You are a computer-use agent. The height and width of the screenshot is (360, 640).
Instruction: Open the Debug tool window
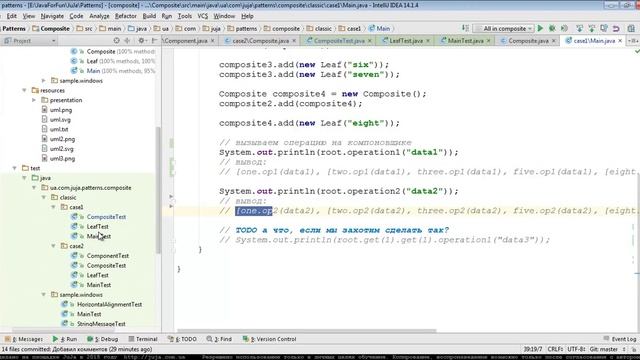click(102, 339)
